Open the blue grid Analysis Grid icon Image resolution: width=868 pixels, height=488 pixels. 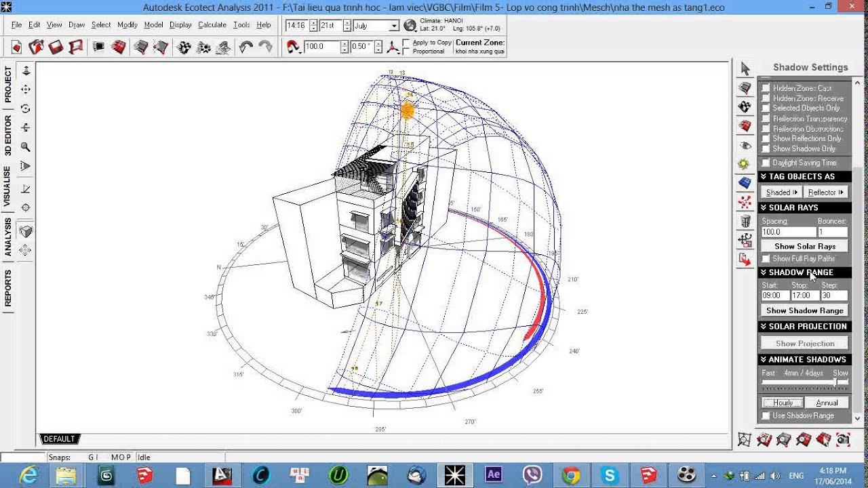click(745, 183)
